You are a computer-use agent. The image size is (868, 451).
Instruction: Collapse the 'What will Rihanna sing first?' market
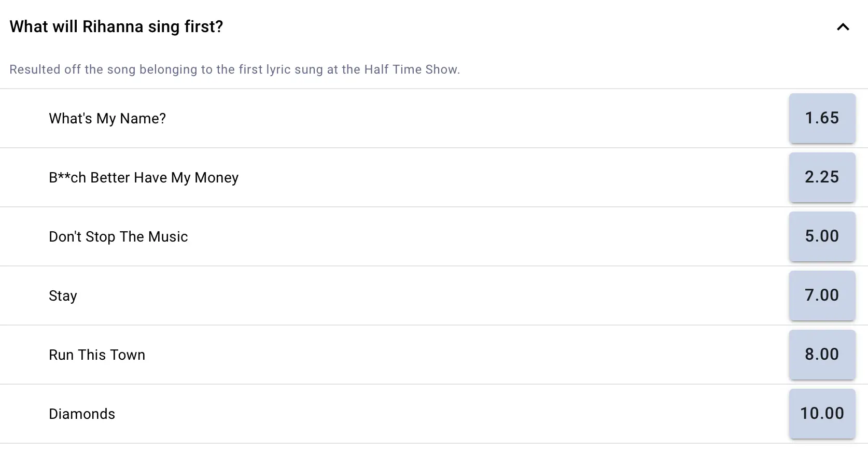click(x=843, y=27)
